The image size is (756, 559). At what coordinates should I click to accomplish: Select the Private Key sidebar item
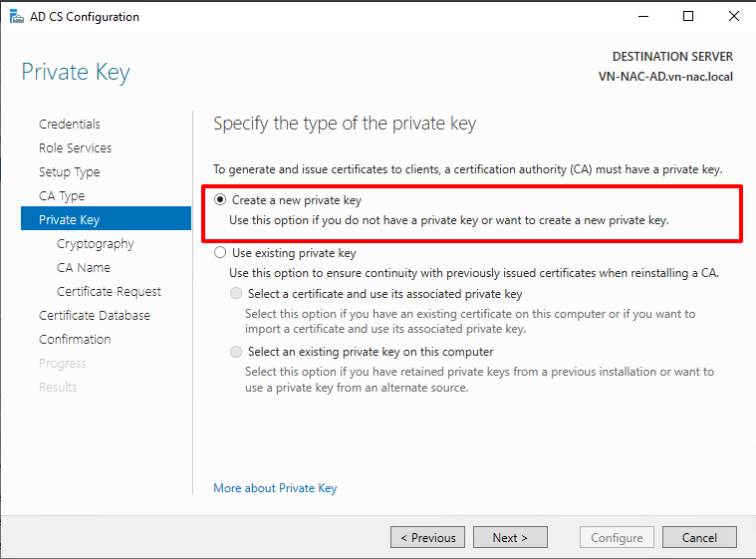pyautogui.click(x=70, y=219)
